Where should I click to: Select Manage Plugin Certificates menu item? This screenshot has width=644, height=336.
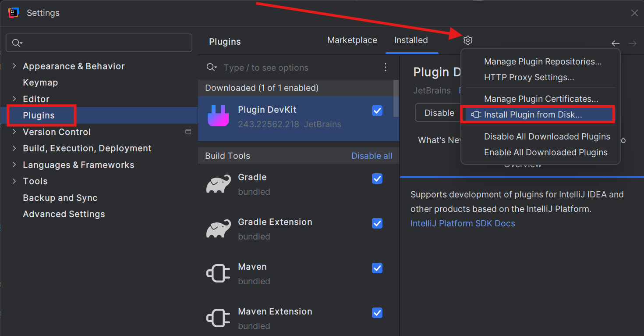[x=541, y=99]
